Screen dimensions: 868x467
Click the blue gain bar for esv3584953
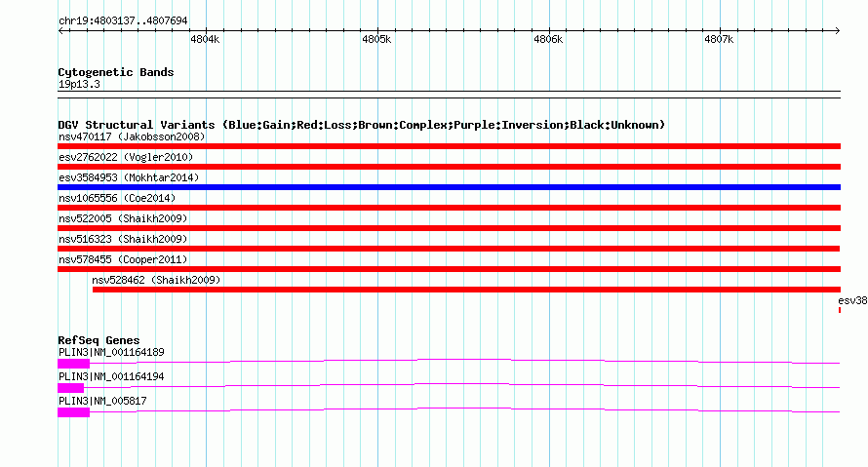click(x=449, y=187)
